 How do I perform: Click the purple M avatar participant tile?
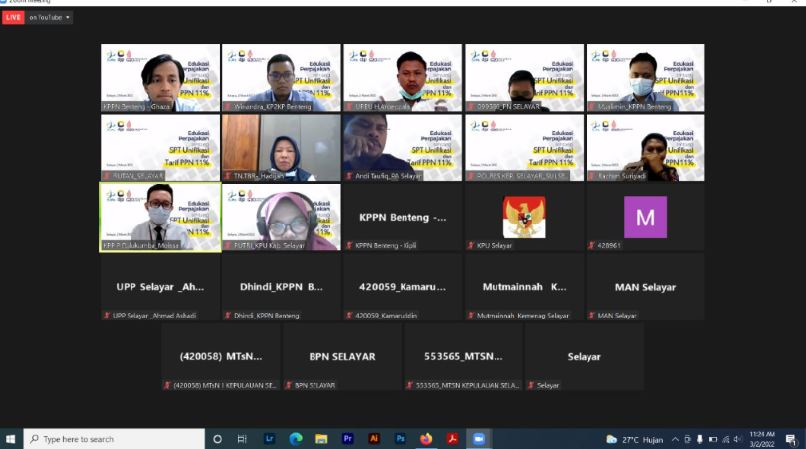[x=645, y=217]
